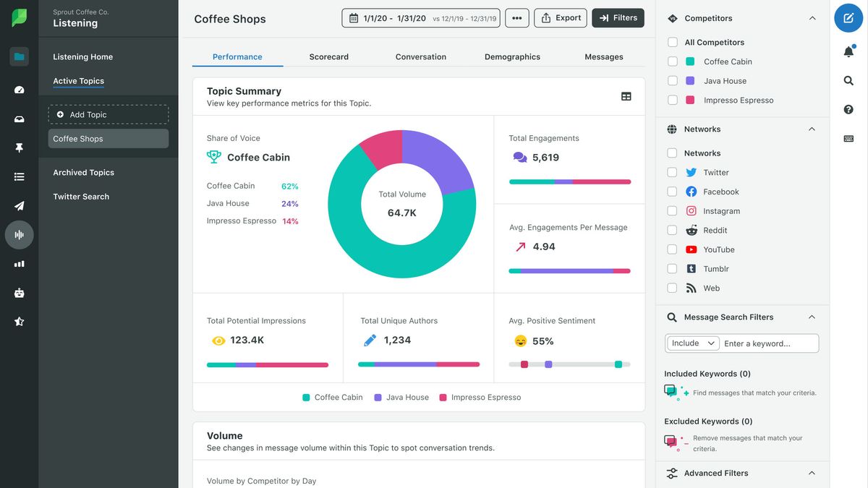The image size is (868, 488).
Task: Enable the All Competitors checkbox
Action: tap(672, 42)
